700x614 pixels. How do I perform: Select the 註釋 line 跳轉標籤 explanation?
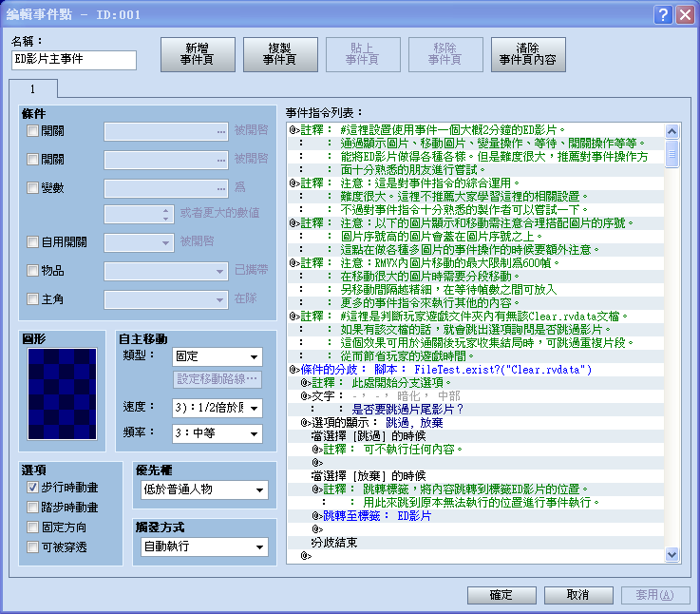pyautogui.click(x=476, y=489)
